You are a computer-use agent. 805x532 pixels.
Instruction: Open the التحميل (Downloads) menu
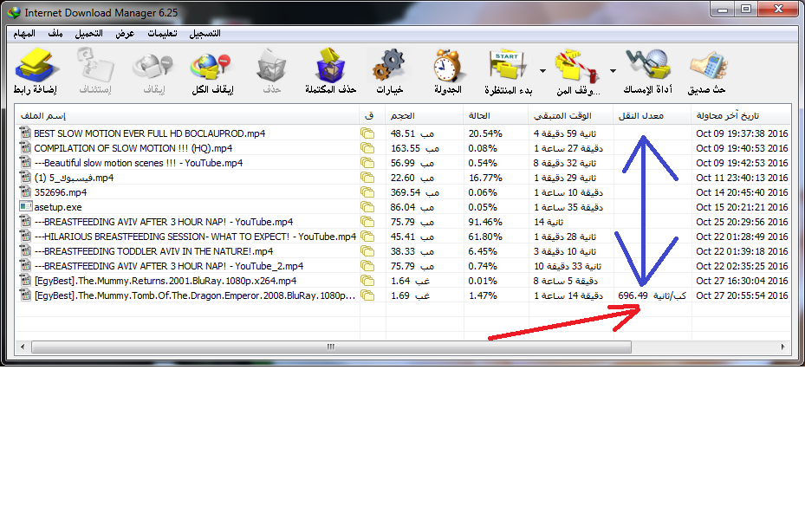coord(88,34)
